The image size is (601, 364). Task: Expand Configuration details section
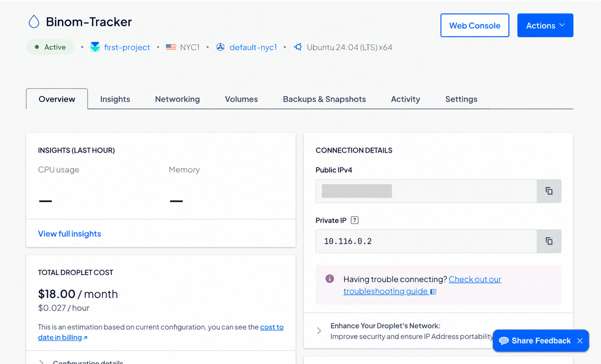pyautogui.click(x=41, y=362)
